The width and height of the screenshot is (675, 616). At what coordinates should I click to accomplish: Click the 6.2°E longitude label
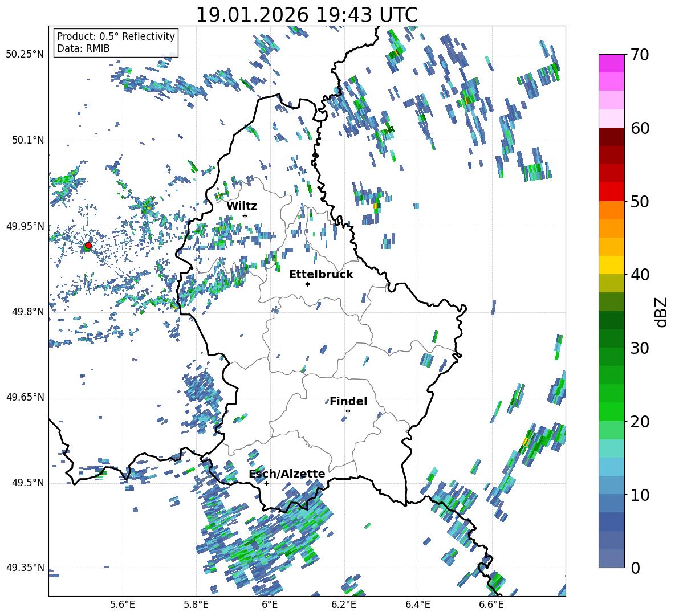344,605
